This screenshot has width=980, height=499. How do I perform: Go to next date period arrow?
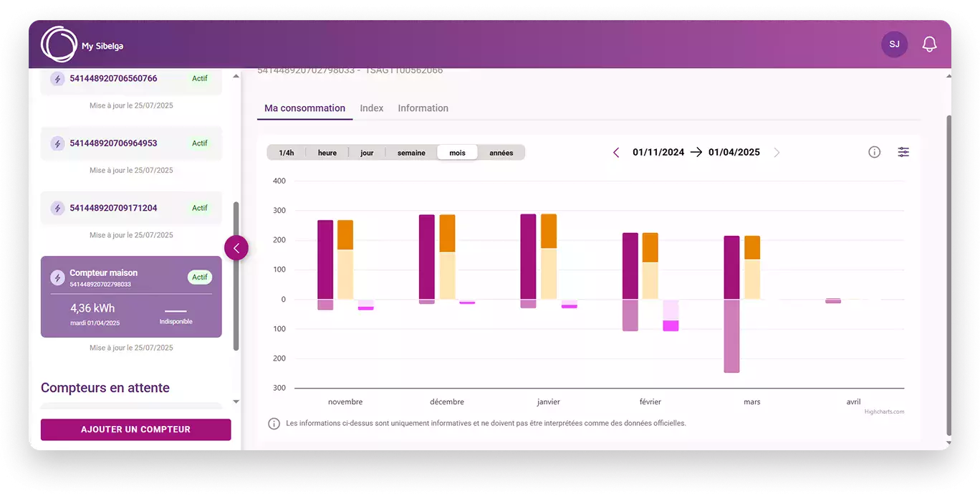pos(777,153)
